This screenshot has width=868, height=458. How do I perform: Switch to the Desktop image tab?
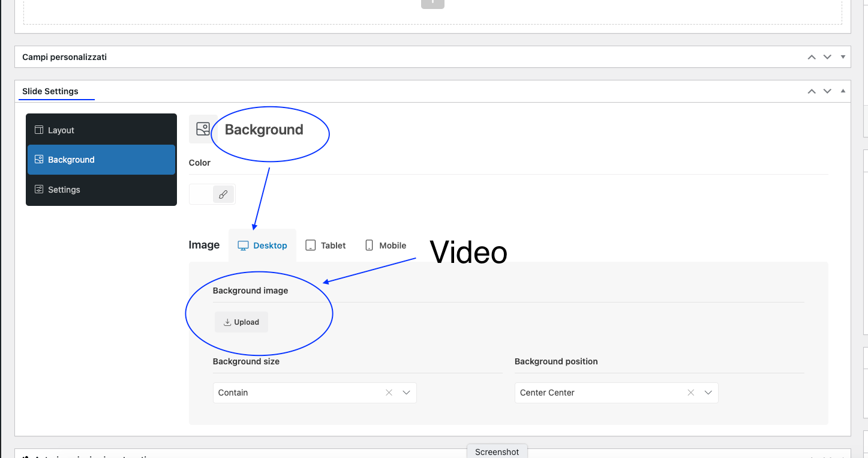click(x=263, y=246)
